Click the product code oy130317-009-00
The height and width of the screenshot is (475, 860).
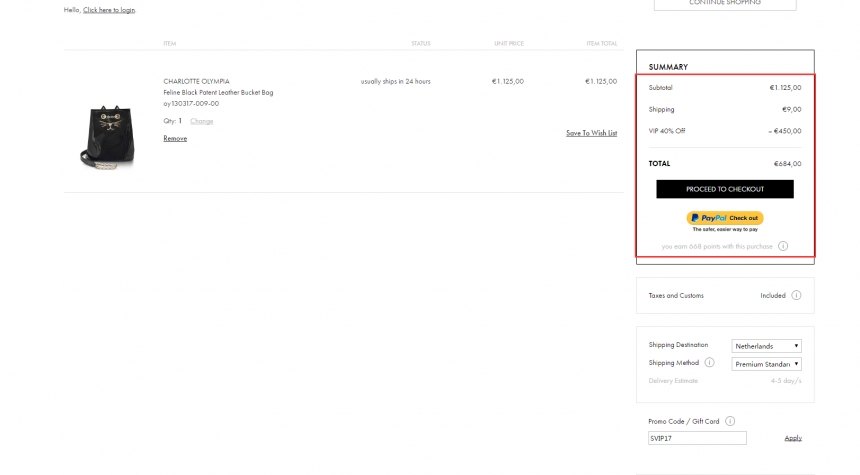coord(191,104)
